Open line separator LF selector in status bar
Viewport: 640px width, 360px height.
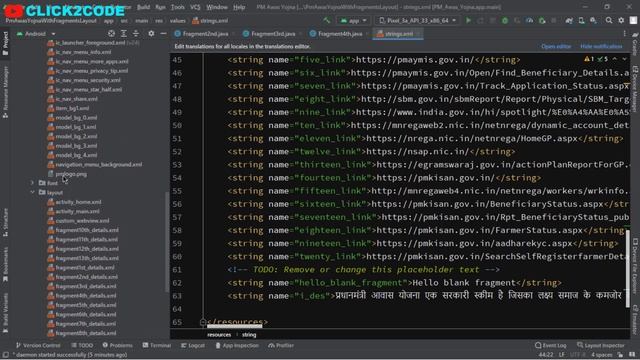pyautogui.click(x=562, y=355)
